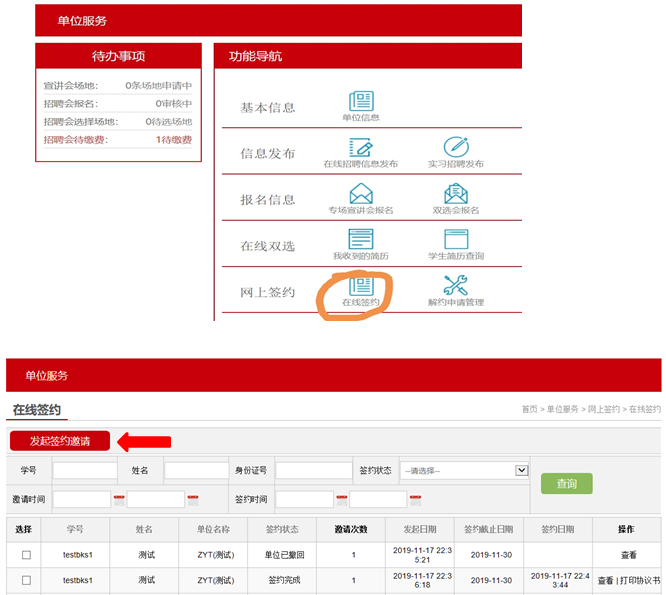Open 实习招聘发布 pencil icon
666x595 pixels.
tap(456, 147)
